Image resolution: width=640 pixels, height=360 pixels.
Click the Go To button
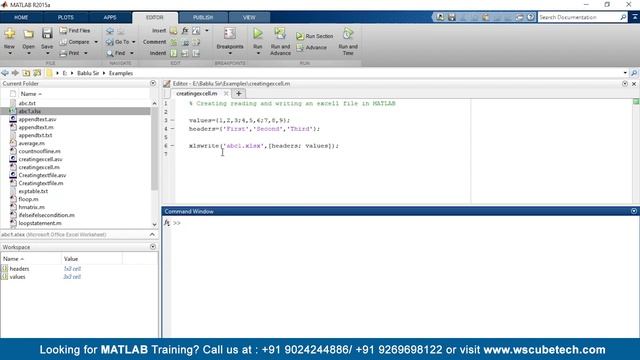point(118,42)
